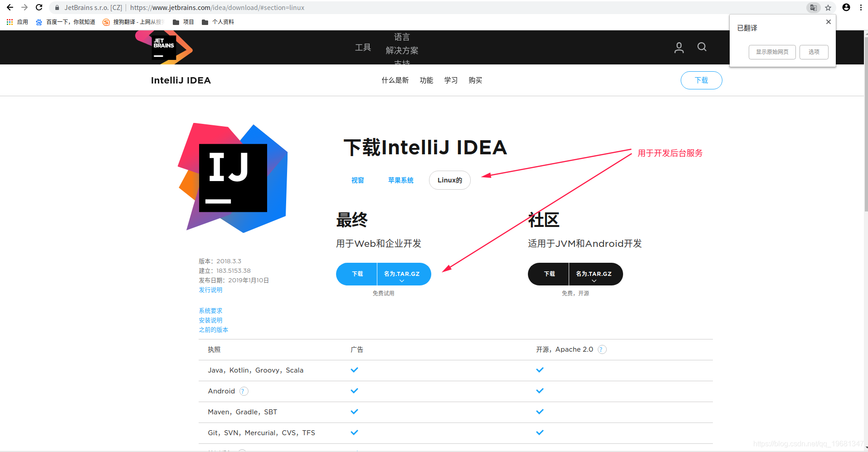Open the 解决方案 menu in the header

point(402,50)
